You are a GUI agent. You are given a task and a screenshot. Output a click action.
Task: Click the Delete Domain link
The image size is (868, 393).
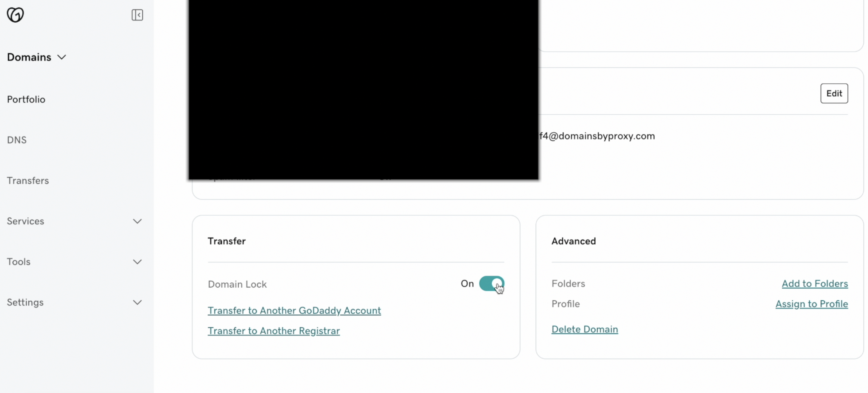pos(585,329)
